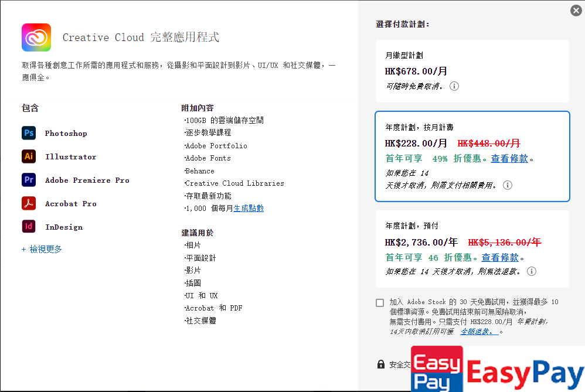Click the 附加內容 section heading
Viewport: 585px width, 392px height.
coord(198,108)
